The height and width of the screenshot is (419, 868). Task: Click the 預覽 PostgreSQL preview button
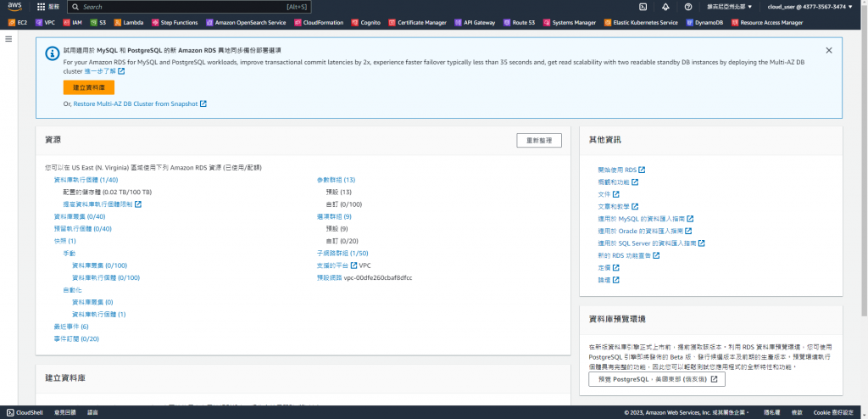pyautogui.click(x=657, y=379)
